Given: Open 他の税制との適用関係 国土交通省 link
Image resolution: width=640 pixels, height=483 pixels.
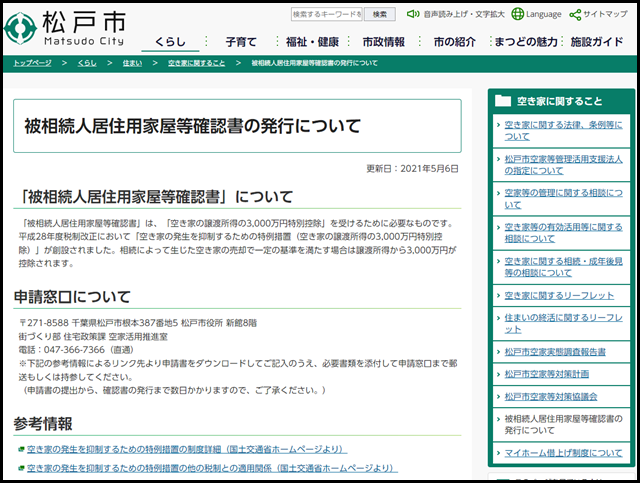Looking at the screenshot, I should [212, 468].
